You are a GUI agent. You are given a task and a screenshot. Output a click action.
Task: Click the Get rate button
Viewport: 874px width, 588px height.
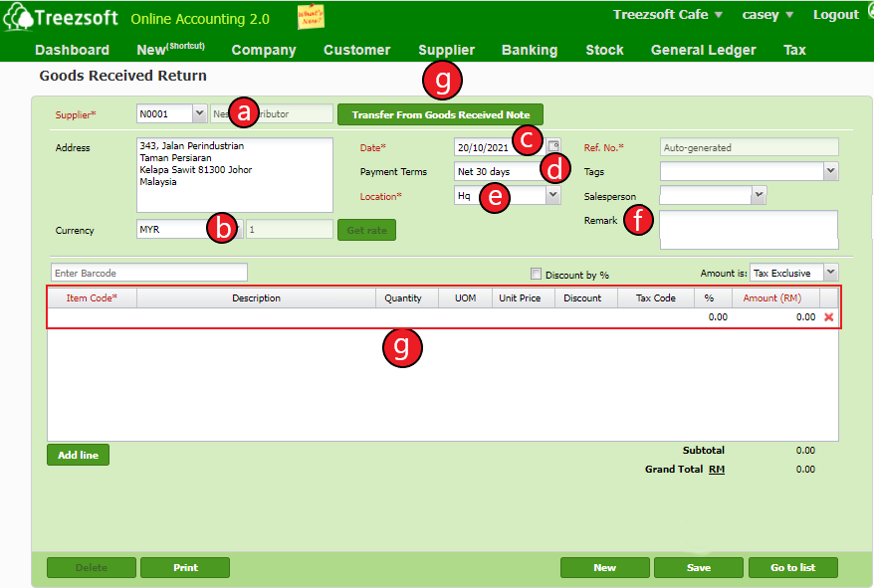coord(366,230)
